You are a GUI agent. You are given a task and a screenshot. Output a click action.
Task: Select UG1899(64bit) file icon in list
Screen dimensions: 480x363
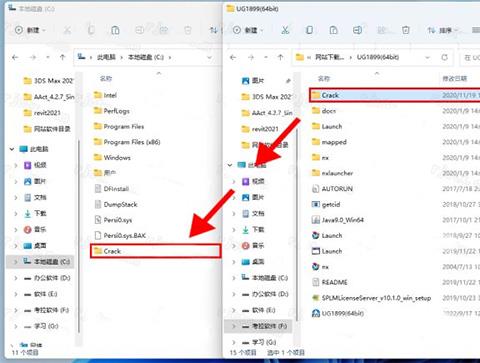316,313
